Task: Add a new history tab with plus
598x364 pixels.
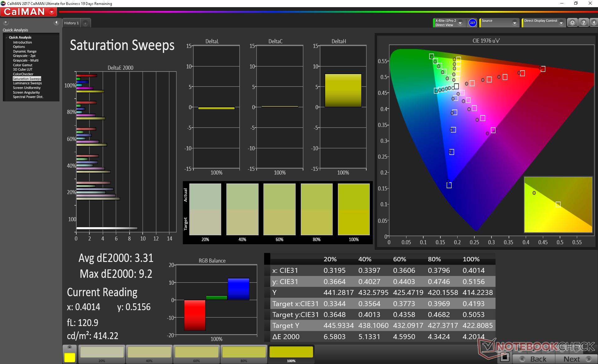Action: pos(85,23)
